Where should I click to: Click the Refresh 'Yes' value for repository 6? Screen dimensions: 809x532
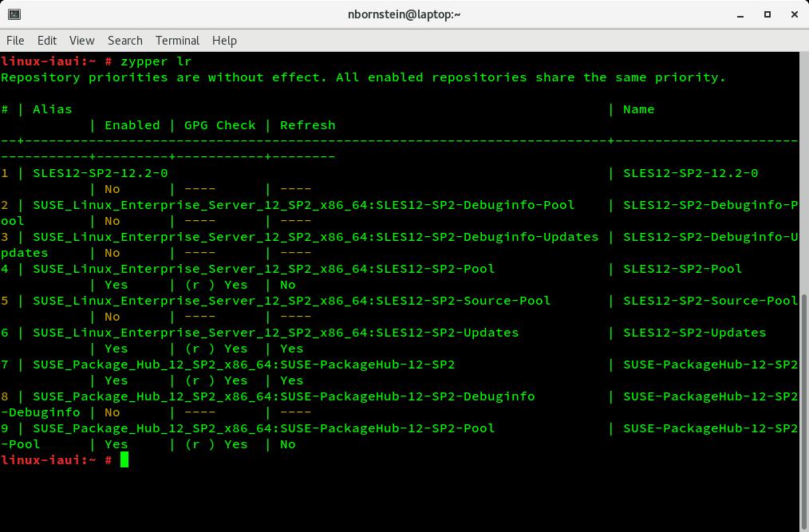[291, 349]
